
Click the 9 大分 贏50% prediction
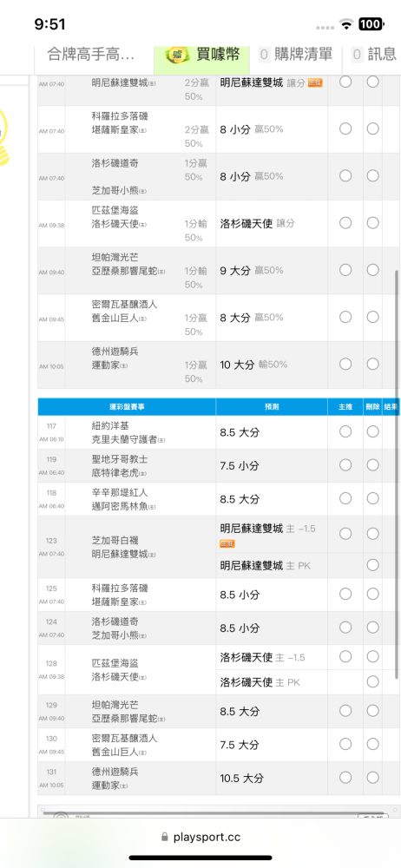[x=252, y=271]
